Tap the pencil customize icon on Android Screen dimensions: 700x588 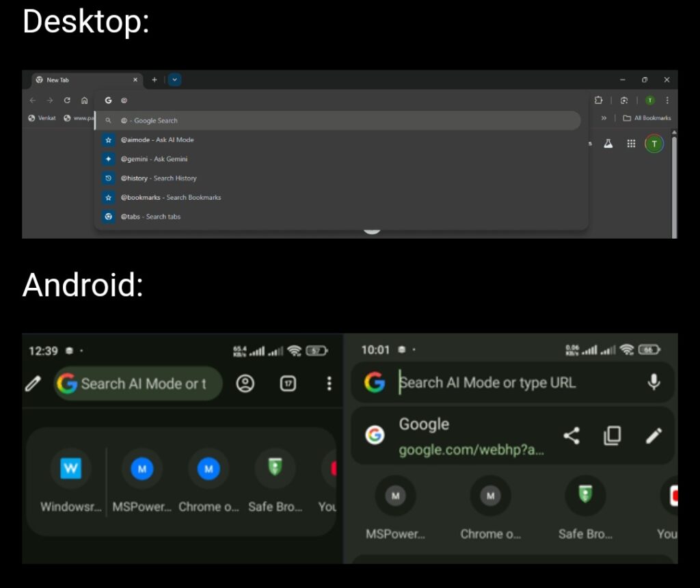pyautogui.click(x=33, y=384)
